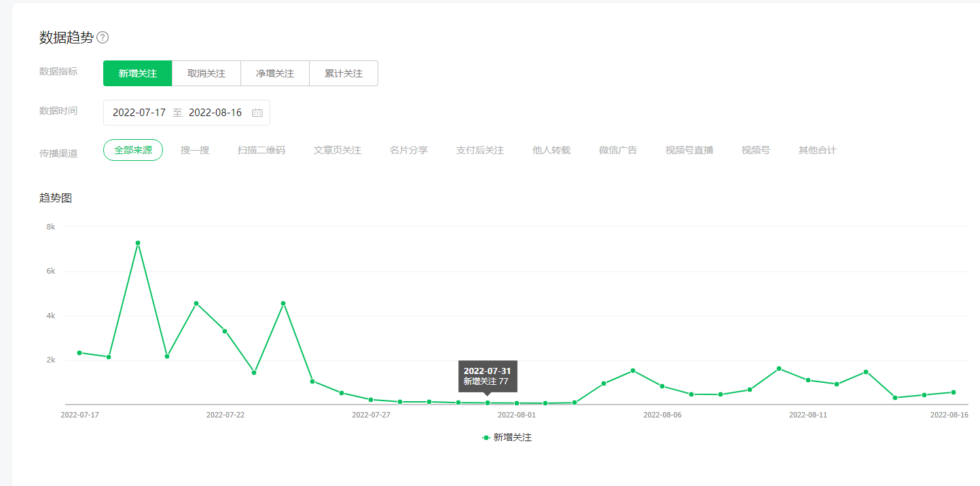Click the 趋势图 section heading
Screen dimensions: 980x486
tap(56, 198)
